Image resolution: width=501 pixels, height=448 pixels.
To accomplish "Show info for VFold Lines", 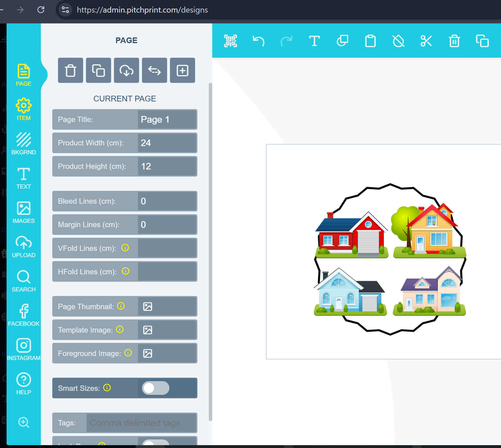I will coord(125,247).
